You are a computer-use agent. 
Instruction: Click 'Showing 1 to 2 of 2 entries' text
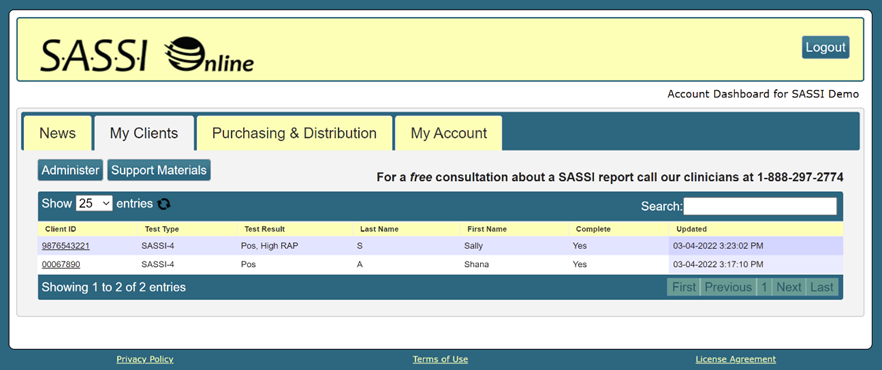click(x=114, y=287)
